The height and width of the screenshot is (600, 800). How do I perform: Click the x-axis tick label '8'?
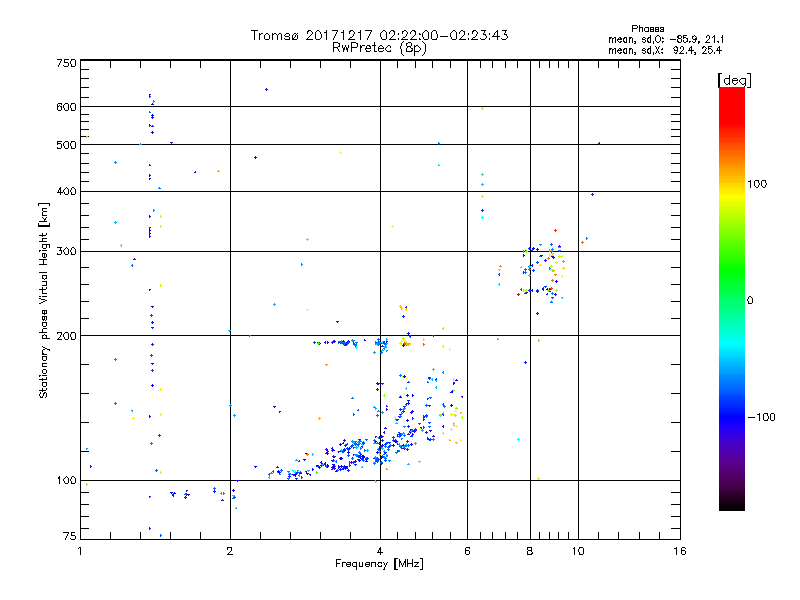click(x=530, y=551)
